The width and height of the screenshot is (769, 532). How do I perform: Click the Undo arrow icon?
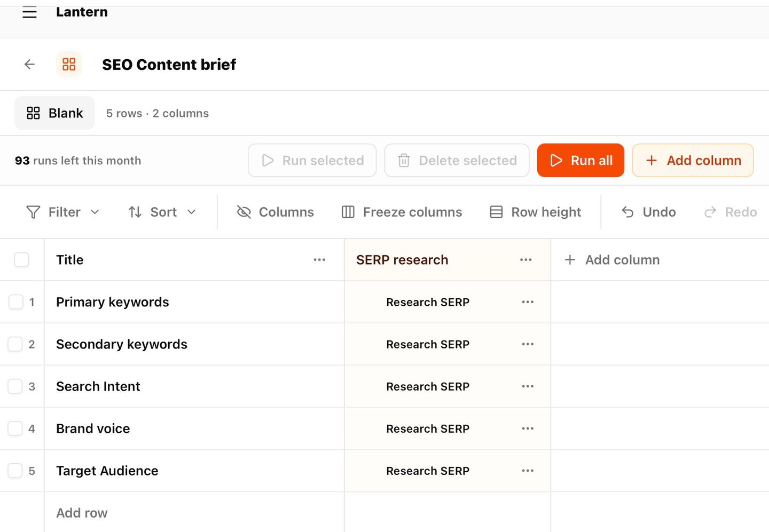[627, 212]
